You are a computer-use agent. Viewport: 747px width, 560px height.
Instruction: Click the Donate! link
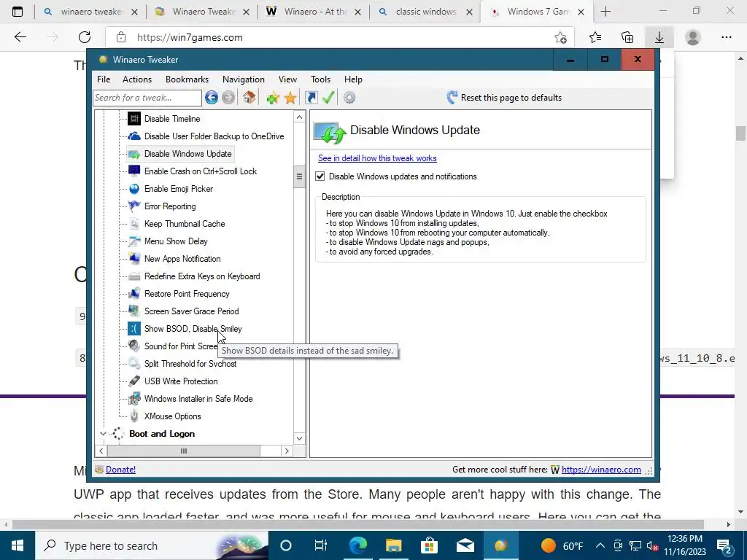[120, 470]
